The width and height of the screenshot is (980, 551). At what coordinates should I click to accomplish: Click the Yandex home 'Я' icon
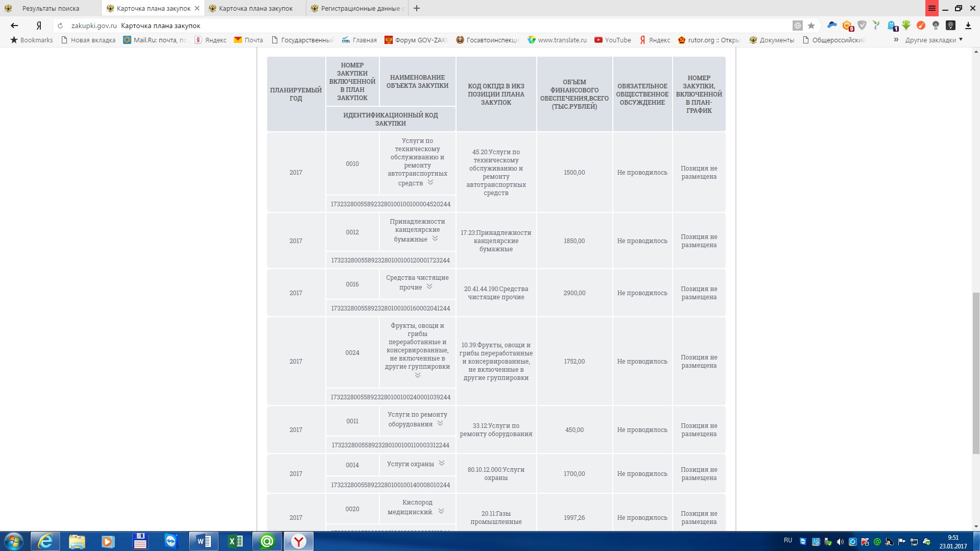click(x=39, y=26)
